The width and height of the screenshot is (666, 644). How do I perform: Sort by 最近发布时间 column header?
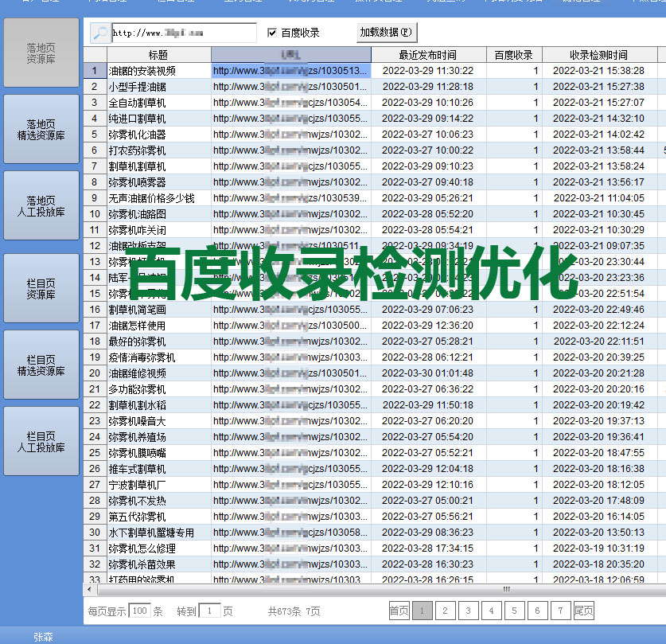427,55
